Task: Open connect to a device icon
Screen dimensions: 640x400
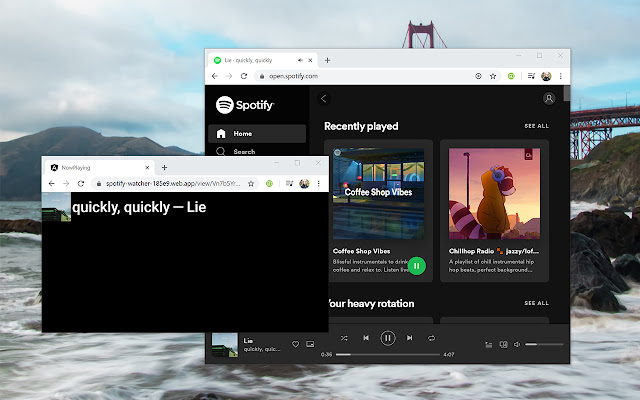Action: (503, 344)
